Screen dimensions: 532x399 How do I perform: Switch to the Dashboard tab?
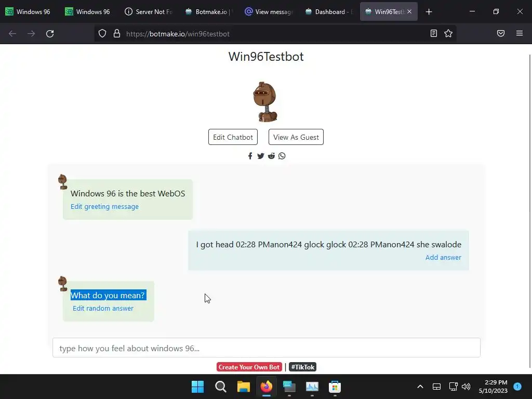[x=329, y=11]
